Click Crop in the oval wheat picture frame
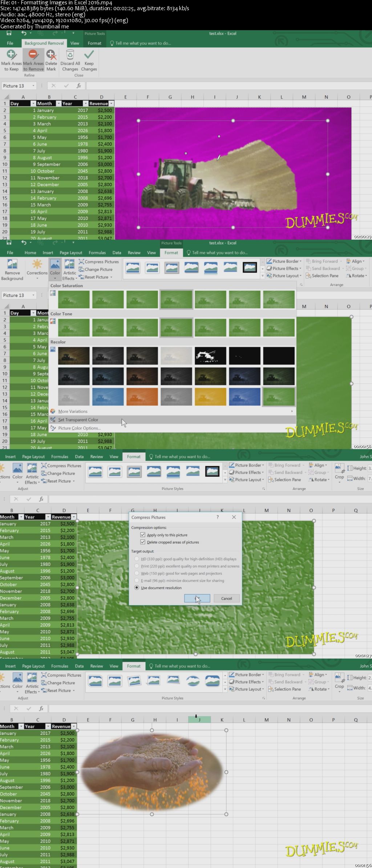The height and width of the screenshot is (868, 372). click(339, 682)
